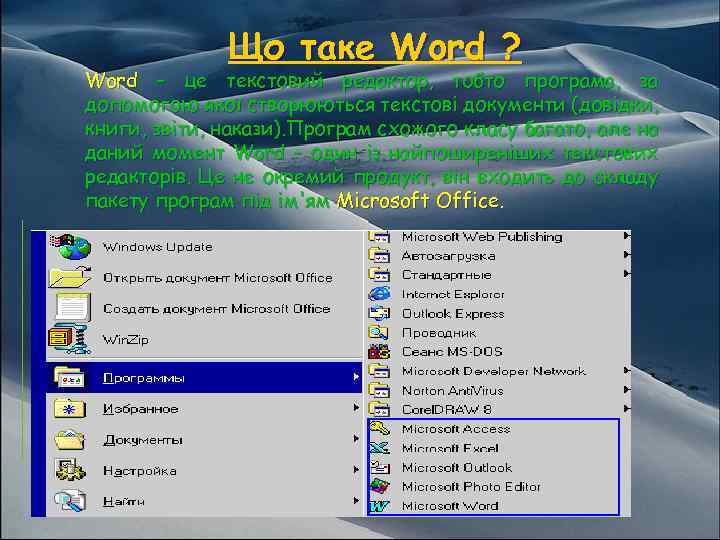Open Проводник from the programs list

[x=499, y=332]
